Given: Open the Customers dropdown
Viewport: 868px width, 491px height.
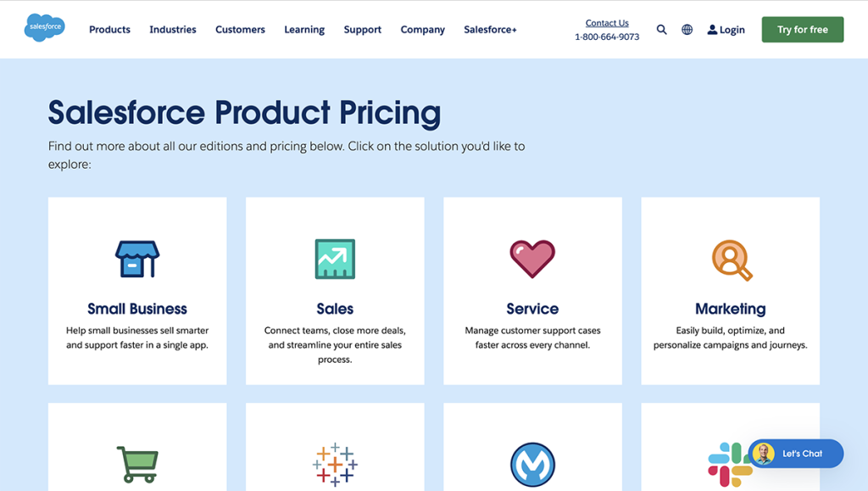Looking at the screenshot, I should [x=240, y=29].
